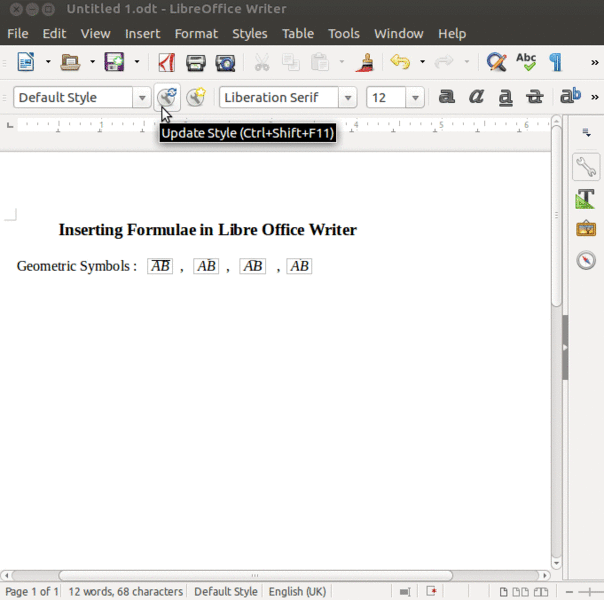This screenshot has width=604, height=600.
Task: Click the Cut scissors icon
Action: (x=262, y=62)
